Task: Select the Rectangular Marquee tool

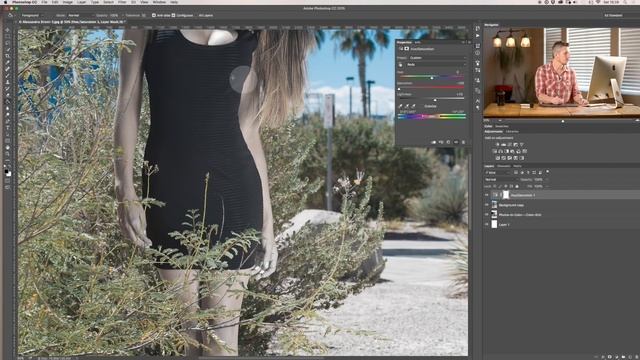Action: (8, 36)
